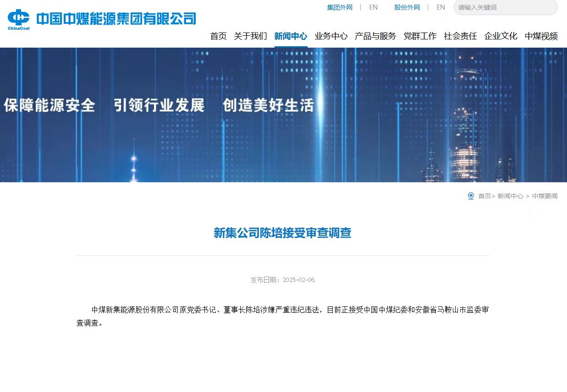Open the 产品与服务 menu
567x392 pixels.
(x=375, y=36)
